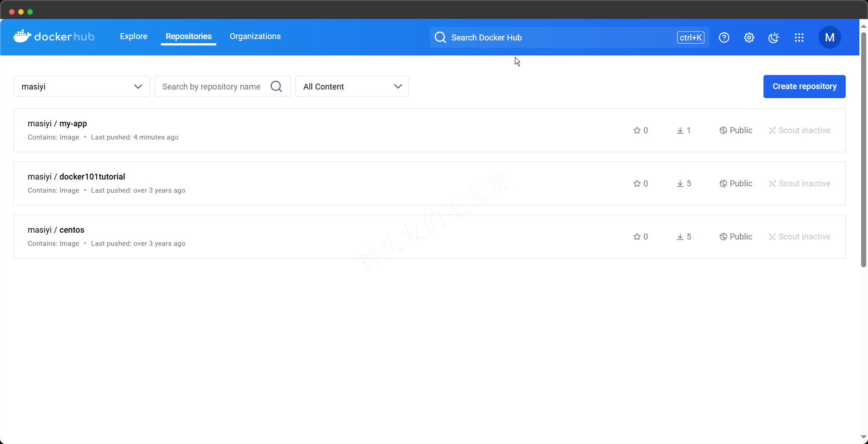The height and width of the screenshot is (444, 868).
Task: Open the M user avatar menu
Action: pyautogui.click(x=829, y=37)
